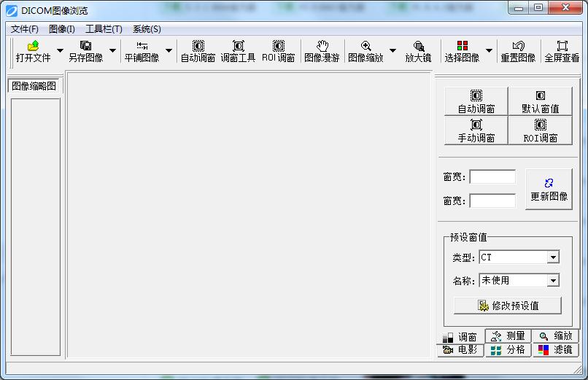Open 全屏查看 fullscreen view
This screenshot has width=588, height=380.
click(x=562, y=51)
